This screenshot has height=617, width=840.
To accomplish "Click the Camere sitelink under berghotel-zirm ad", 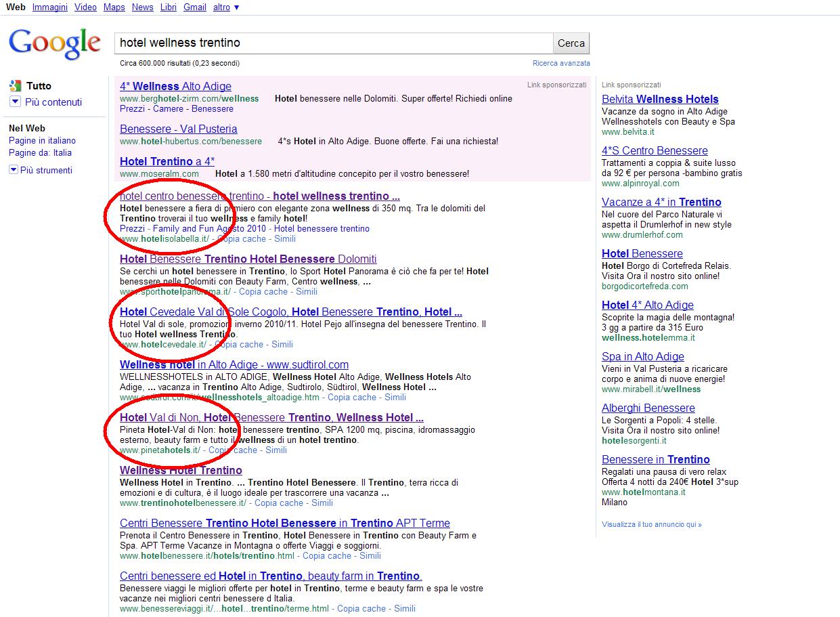I will coord(168,108).
